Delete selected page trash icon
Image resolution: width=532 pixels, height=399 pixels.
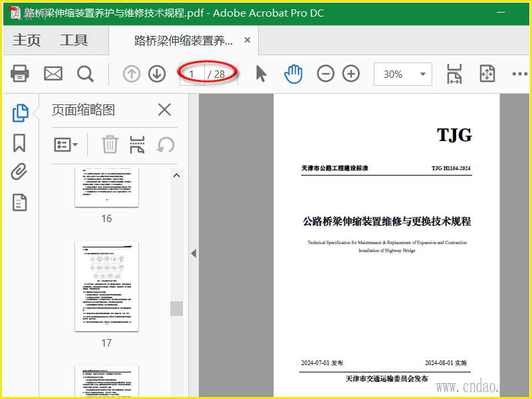coord(110,144)
